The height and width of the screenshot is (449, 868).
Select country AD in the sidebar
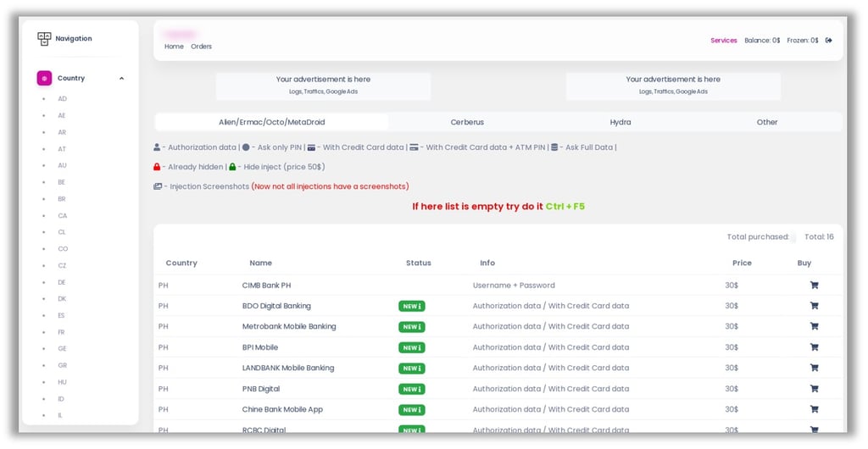62,99
